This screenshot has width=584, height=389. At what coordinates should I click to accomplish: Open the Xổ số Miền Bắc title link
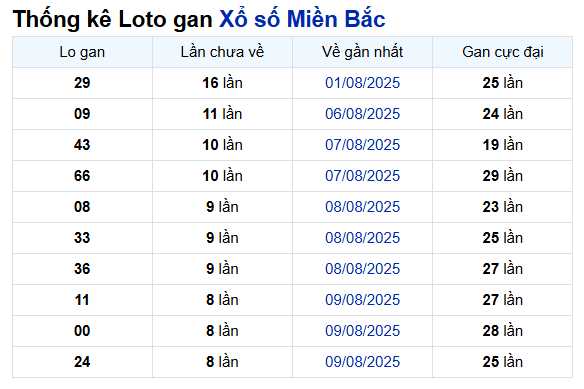(302, 19)
